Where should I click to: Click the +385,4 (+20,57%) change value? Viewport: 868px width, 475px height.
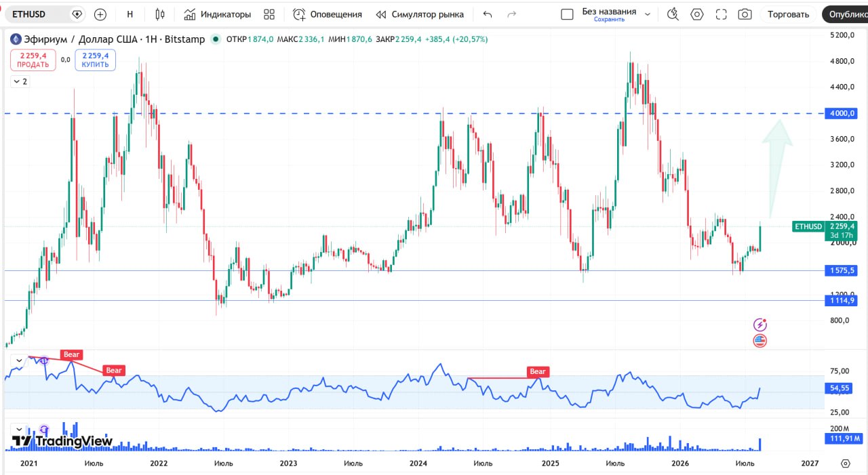click(456, 39)
